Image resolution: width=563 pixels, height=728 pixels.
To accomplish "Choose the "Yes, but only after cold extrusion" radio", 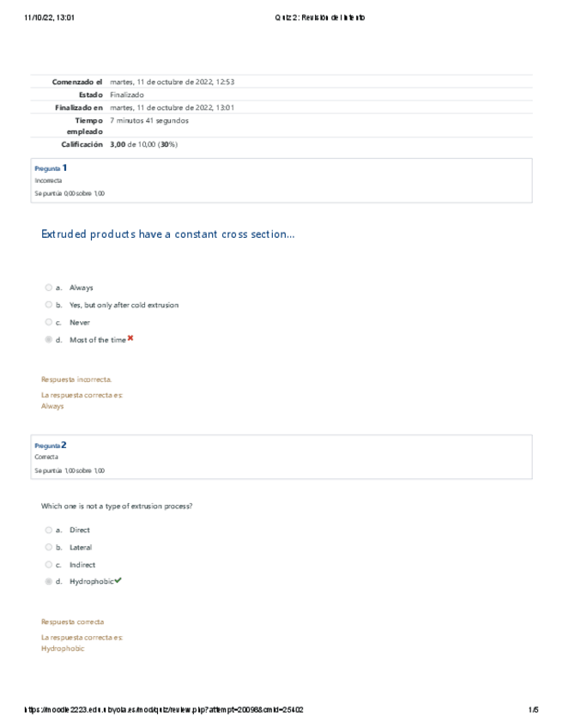I will tap(49, 305).
